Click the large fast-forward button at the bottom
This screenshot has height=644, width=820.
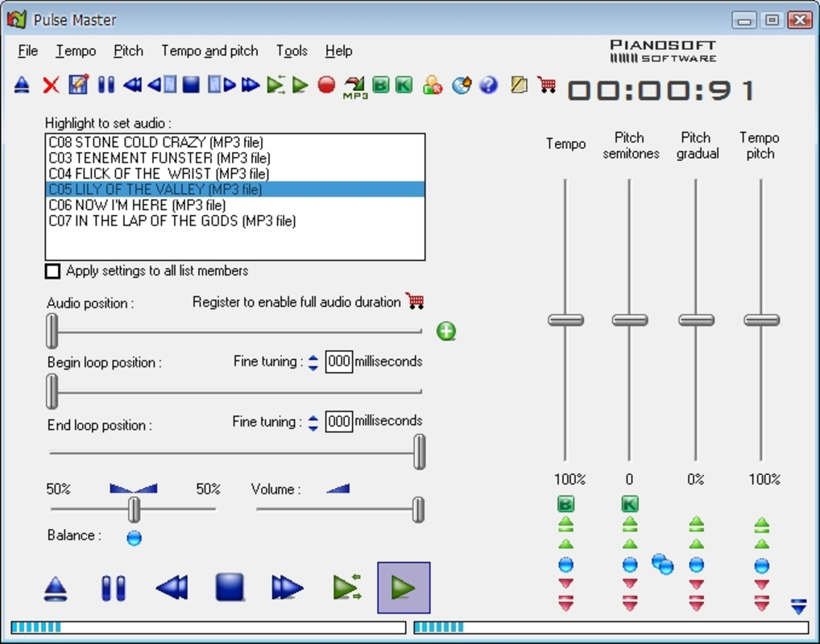[288, 588]
